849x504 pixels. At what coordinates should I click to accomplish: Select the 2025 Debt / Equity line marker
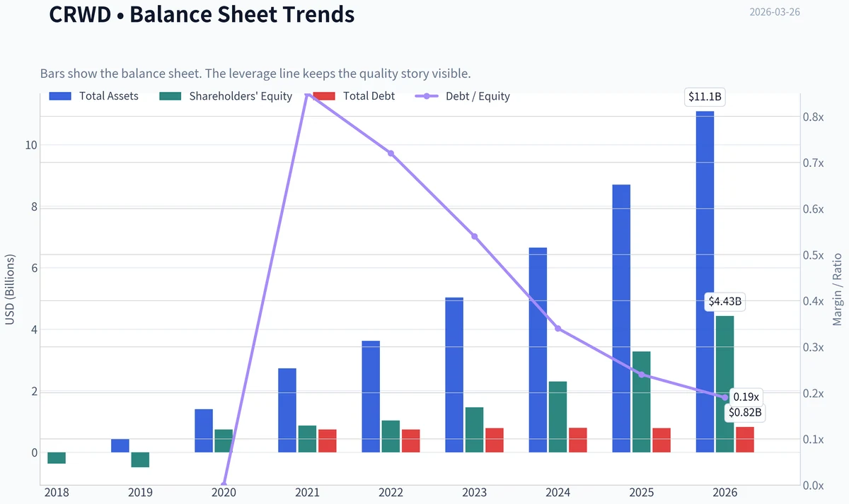(x=641, y=375)
